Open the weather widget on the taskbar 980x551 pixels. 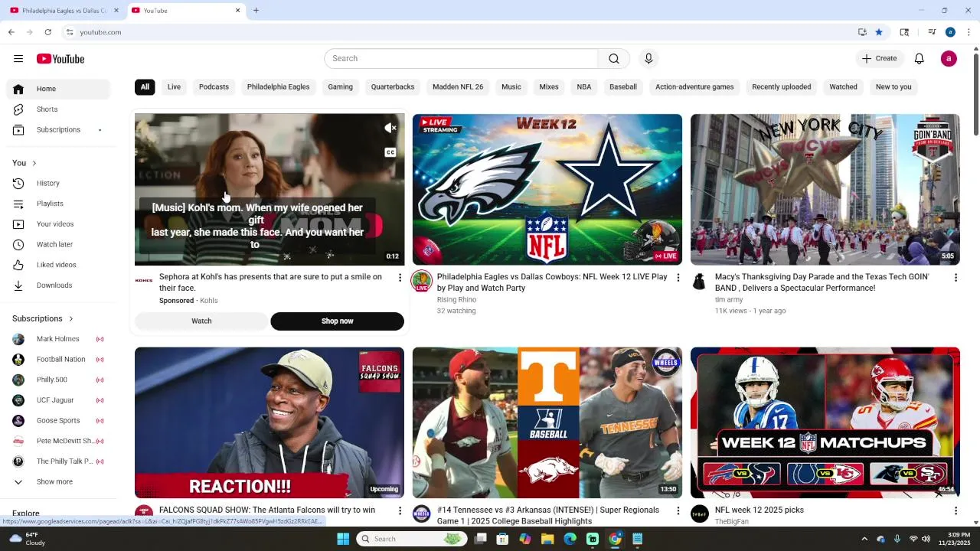(26, 539)
